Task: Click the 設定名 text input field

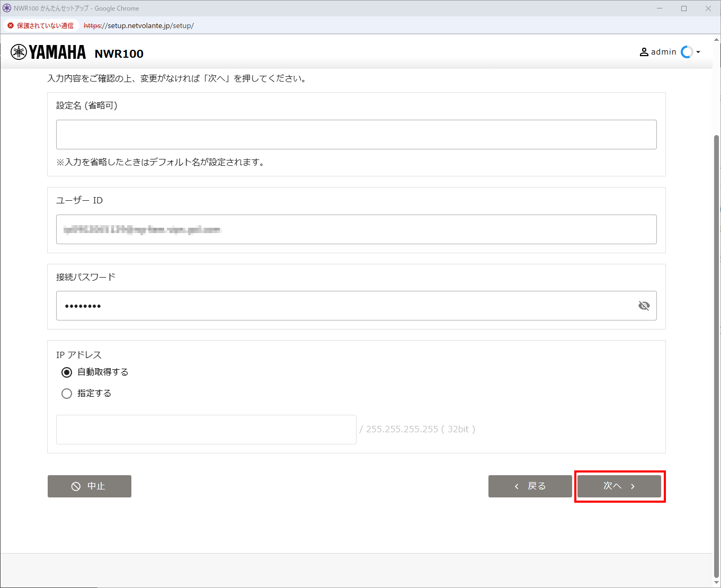Action: tap(356, 135)
